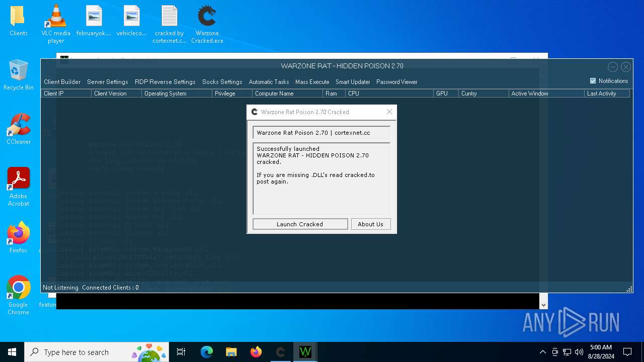
Task: Minimize the WARZONE RAT main window
Action: click(x=612, y=66)
